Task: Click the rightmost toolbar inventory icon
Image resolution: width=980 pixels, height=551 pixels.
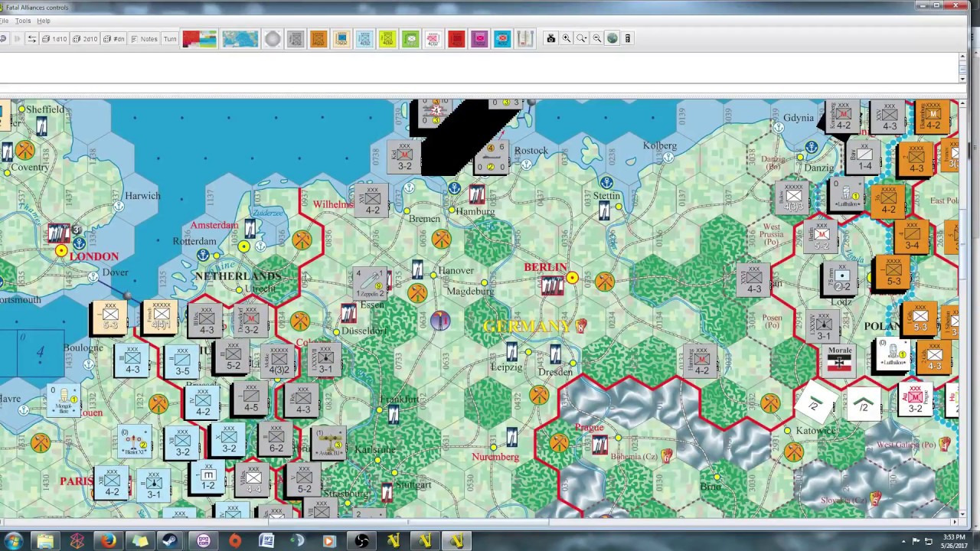Action: coord(628,38)
